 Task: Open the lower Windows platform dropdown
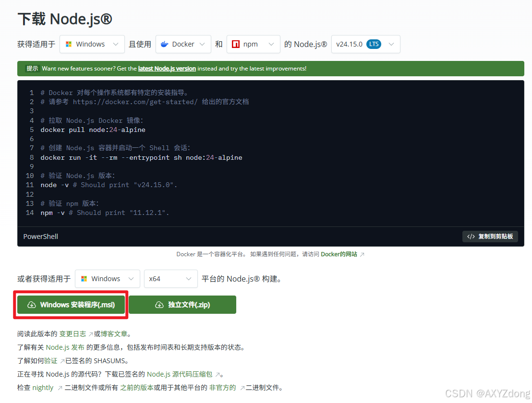pyautogui.click(x=107, y=279)
